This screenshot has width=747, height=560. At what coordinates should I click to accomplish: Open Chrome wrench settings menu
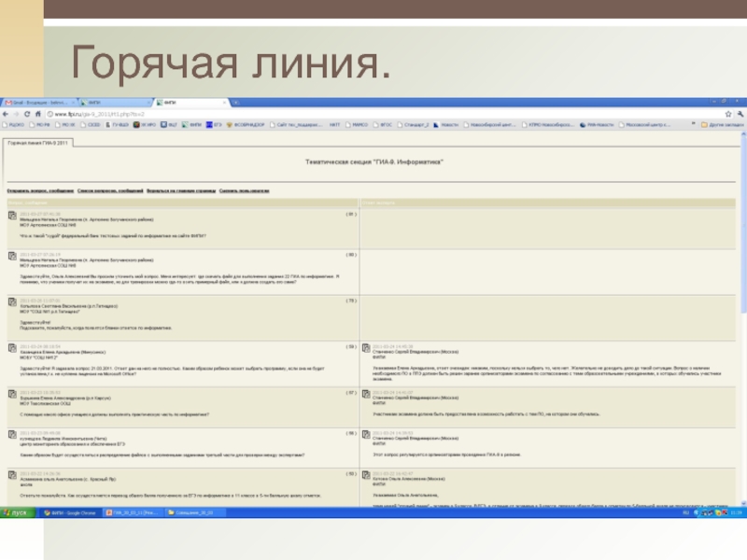click(739, 113)
